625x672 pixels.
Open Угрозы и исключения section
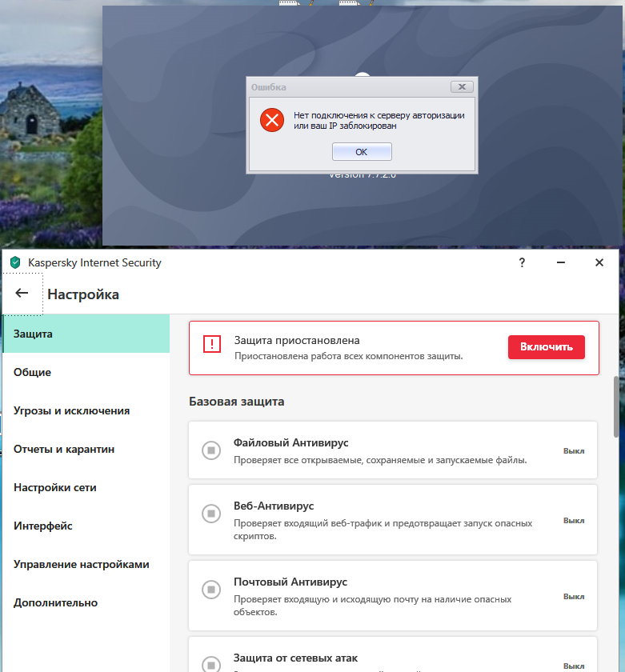coord(71,410)
